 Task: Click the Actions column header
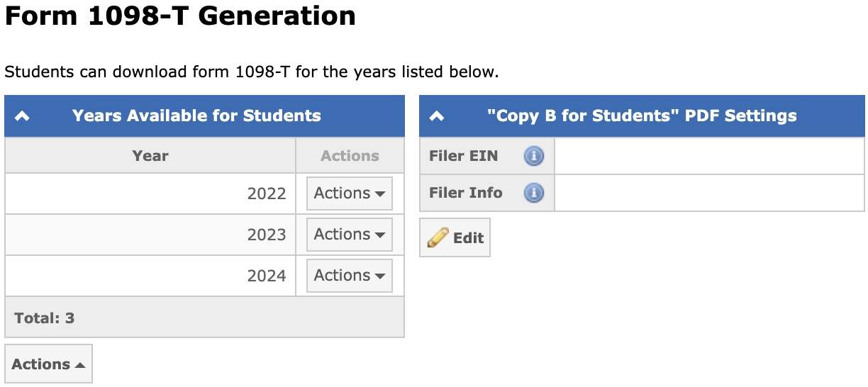(x=350, y=156)
